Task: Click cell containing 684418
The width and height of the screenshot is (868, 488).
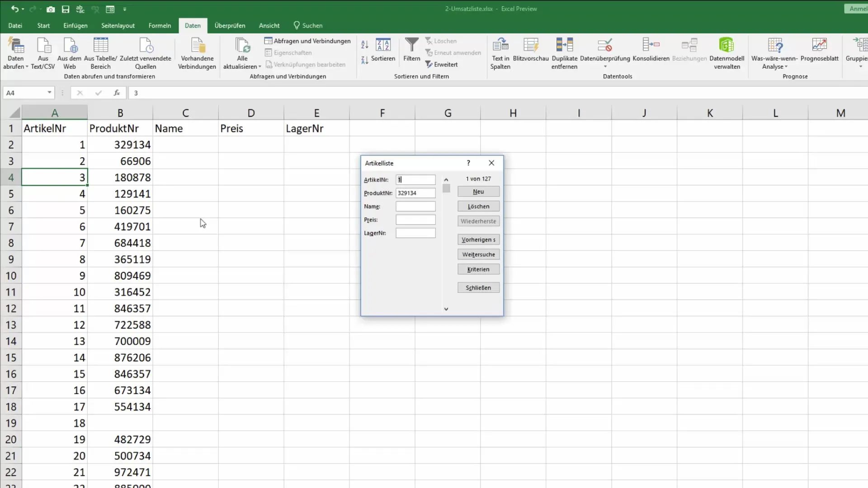Action: pyautogui.click(x=120, y=243)
